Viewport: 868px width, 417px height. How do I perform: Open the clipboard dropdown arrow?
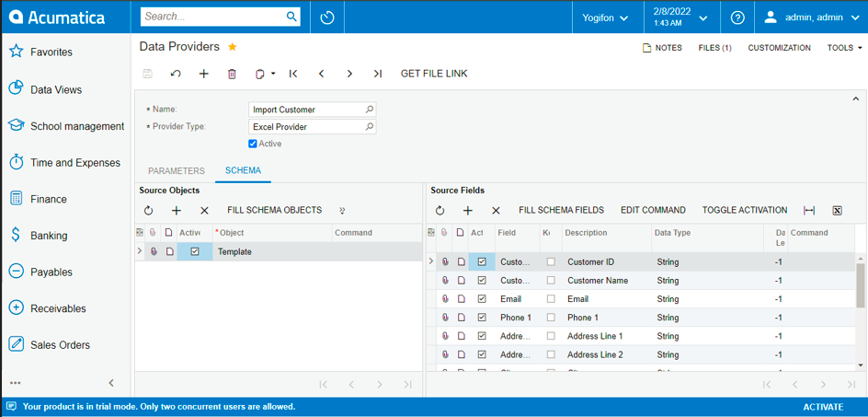pyautogui.click(x=273, y=75)
